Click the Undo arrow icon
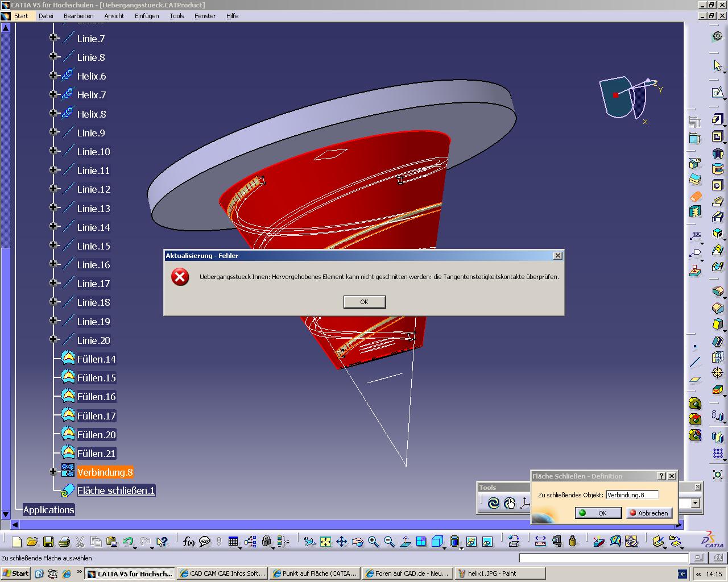This screenshot has width=728, height=582. click(x=127, y=542)
